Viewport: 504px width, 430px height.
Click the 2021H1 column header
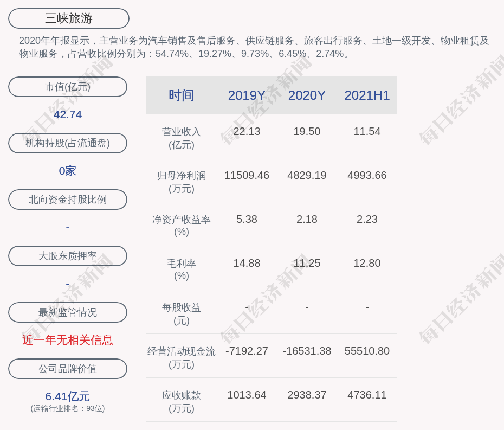tap(367, 95)
